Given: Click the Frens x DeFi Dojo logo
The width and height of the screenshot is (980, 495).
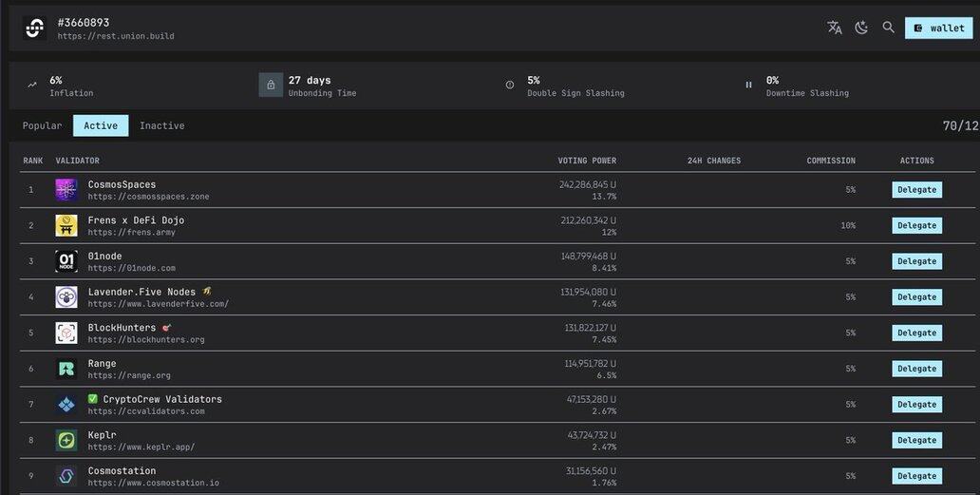Looking at the screenshot, I should tap(66, 225).
